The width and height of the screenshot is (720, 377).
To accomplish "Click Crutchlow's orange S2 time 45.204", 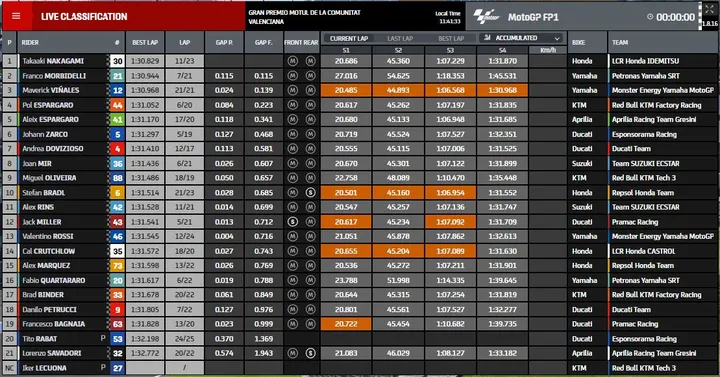I will coord(398,251).
